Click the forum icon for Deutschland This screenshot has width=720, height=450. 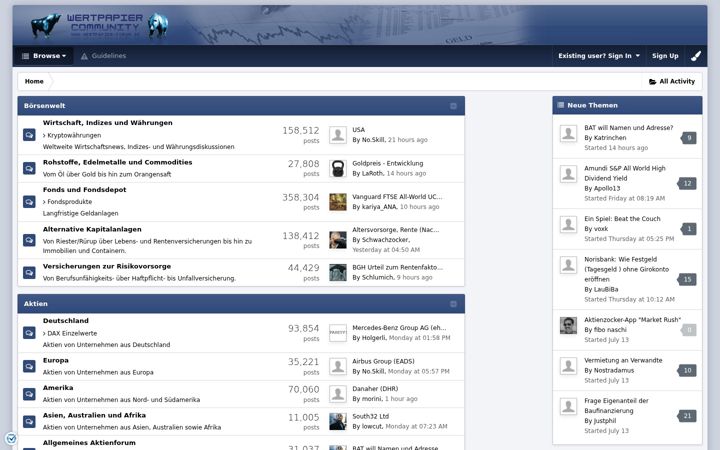[x=29, y=332]
